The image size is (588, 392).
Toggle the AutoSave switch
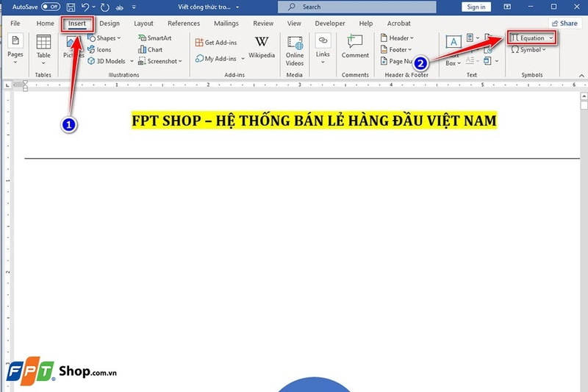coord(50,7)
